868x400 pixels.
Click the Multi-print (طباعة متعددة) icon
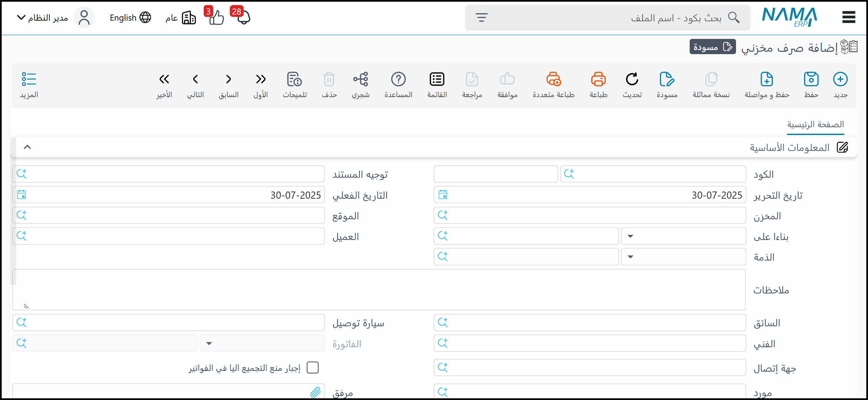[553, 79]
